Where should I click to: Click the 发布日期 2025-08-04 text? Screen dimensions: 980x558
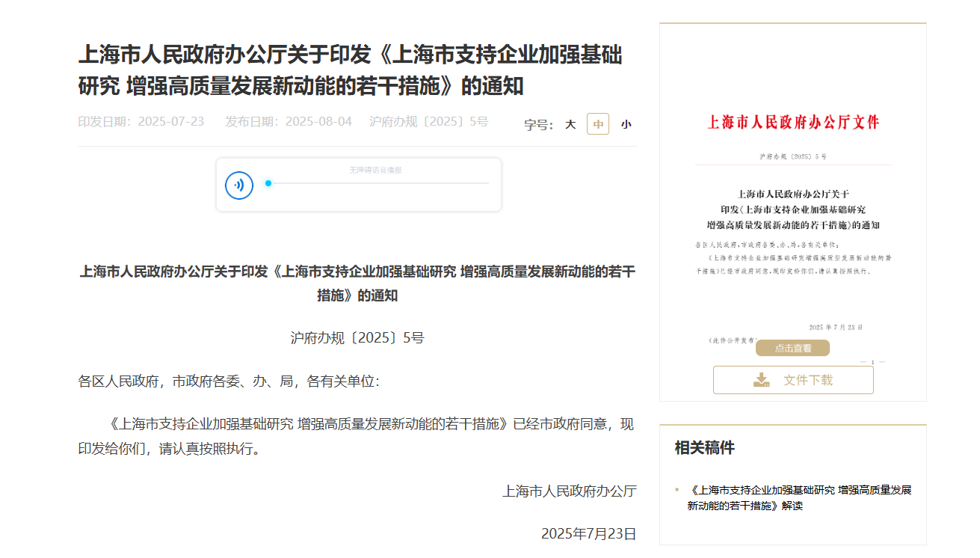tap(289, 122)
